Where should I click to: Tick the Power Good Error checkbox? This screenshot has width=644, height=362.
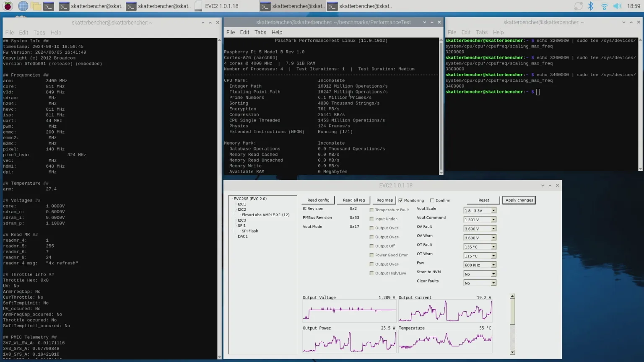(371, 255)
